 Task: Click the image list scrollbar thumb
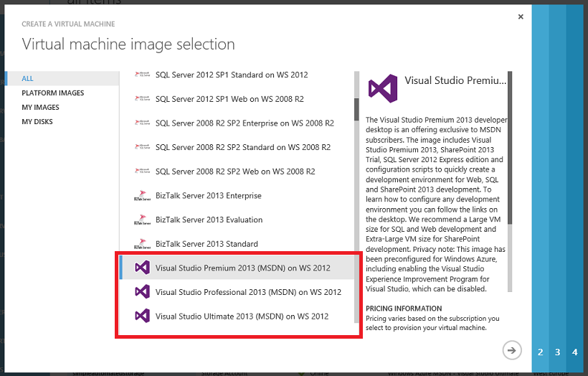click(x=356, y=109)
